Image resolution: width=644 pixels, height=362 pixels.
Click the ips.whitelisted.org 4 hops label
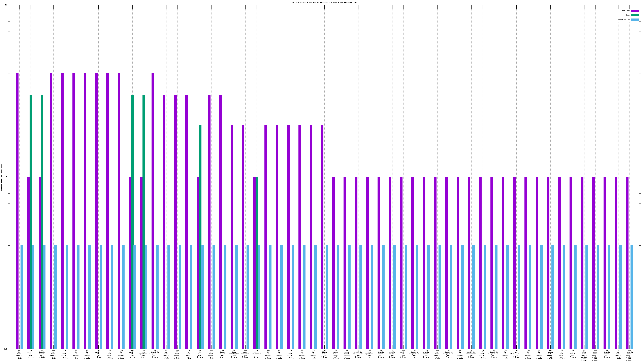click(x=234, y=354)
